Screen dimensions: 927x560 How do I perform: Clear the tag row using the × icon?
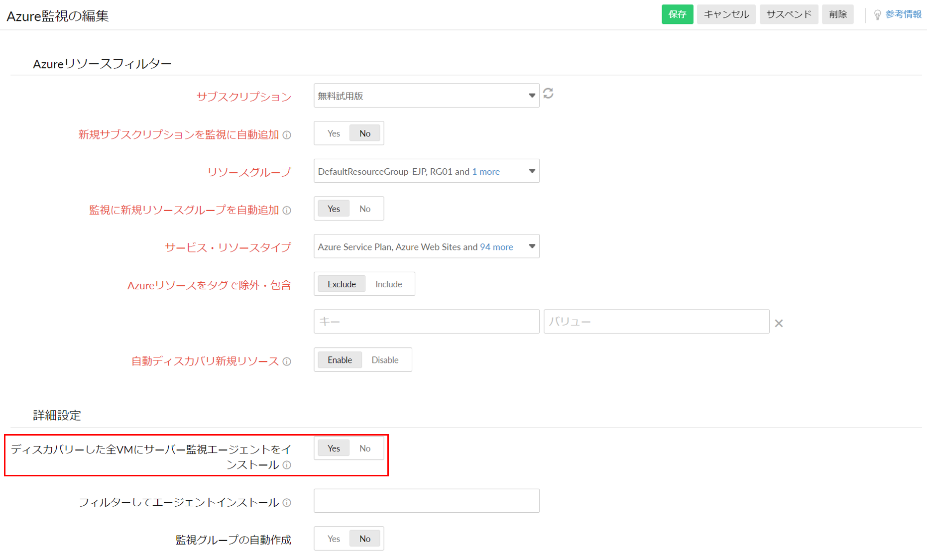coord(779,323)
